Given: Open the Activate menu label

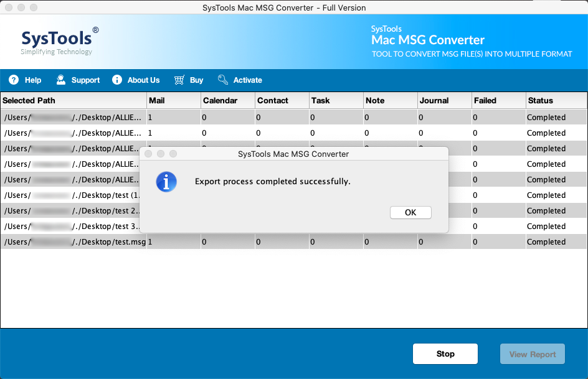Looking at the screenshot, I should pyautogui.click(x=247, y=80).
